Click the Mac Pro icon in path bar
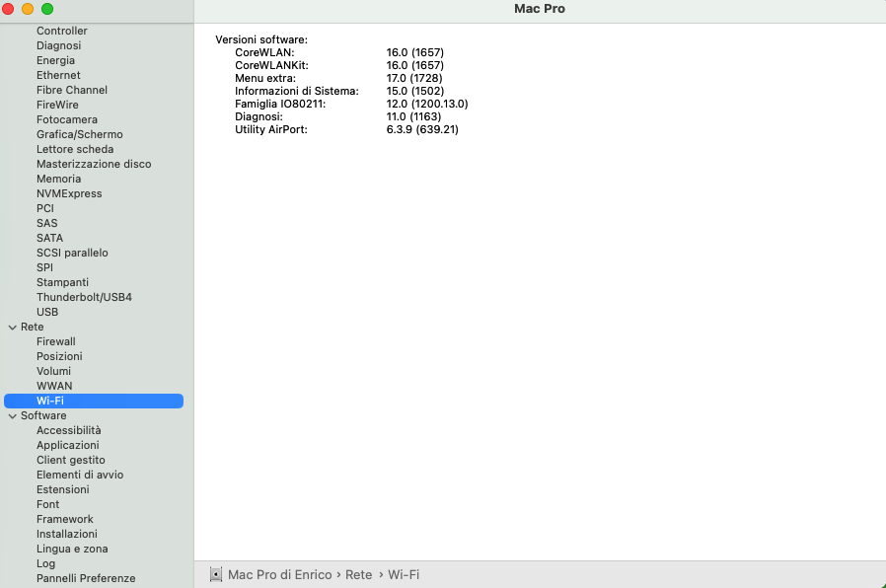 coord(216,574)
